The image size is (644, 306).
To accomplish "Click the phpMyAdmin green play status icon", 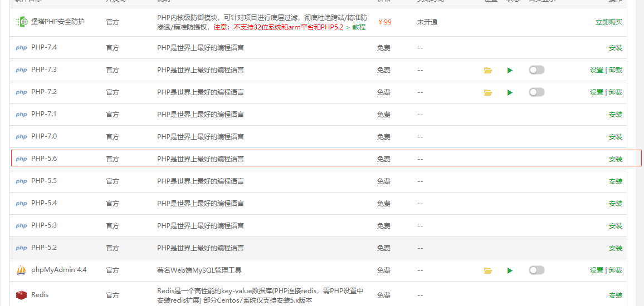I will pyautogui.click(x=510, y=270).
